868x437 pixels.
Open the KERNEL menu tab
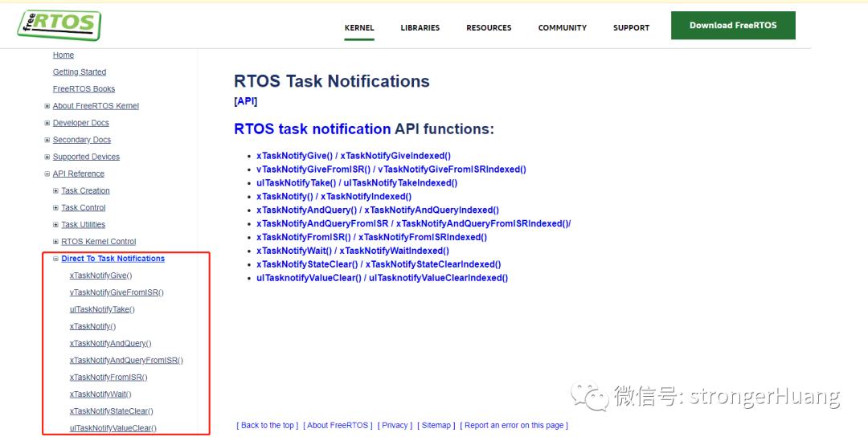pyautogui.click(x=359, y=28)
